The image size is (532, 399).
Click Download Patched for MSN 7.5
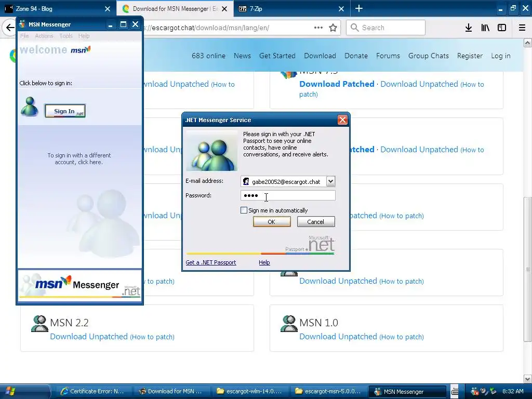(x=337, y=84)
